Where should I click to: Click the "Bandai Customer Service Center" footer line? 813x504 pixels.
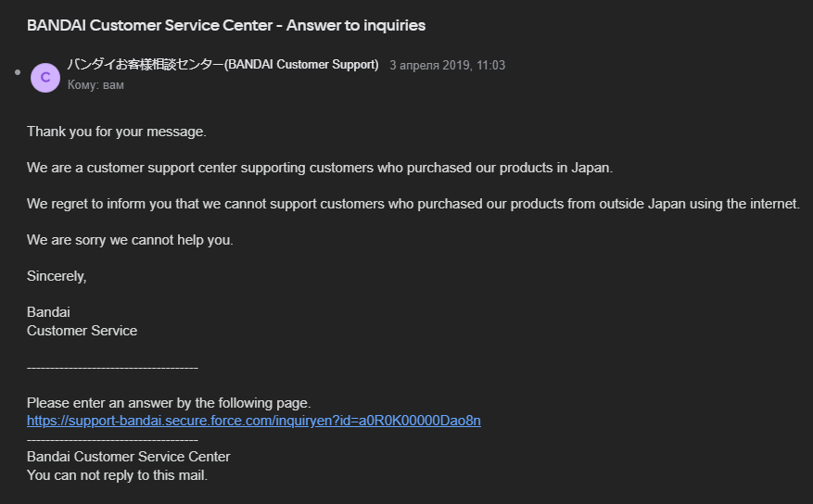pyautogui.click(x=128, y=457)
